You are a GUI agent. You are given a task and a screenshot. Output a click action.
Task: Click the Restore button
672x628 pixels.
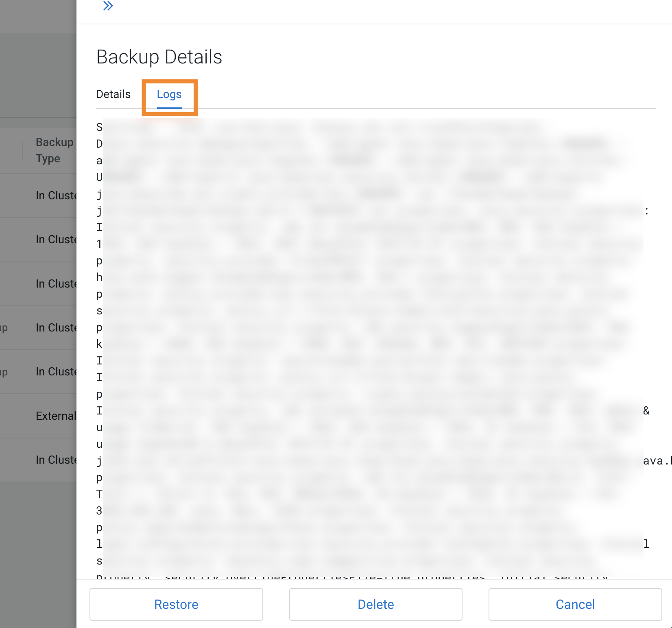pos(176,604)
